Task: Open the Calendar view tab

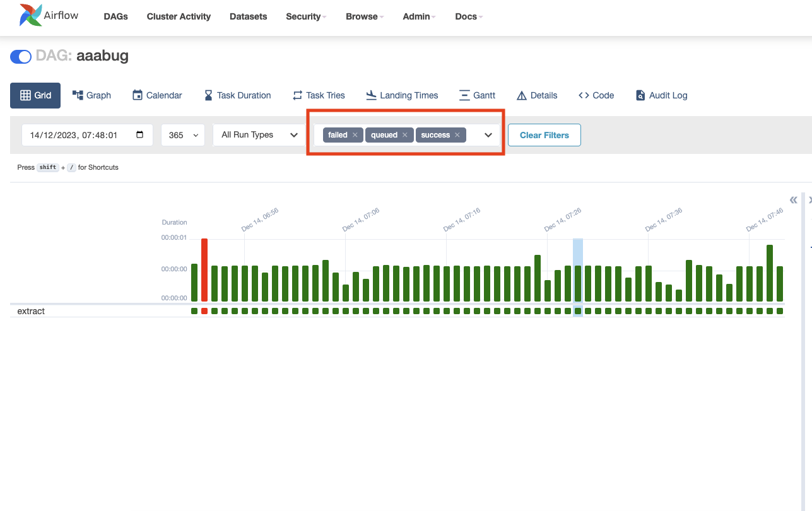Action: (157, 95)
